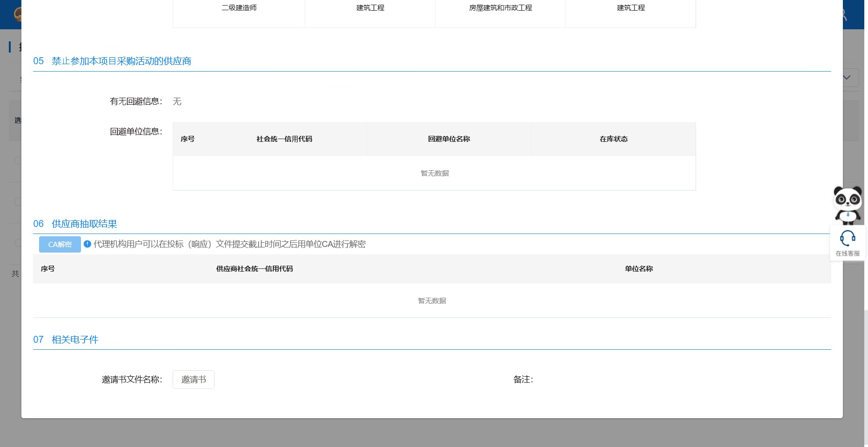
Task: Click the 回避单位名称 column header
Action: (449, 139)
